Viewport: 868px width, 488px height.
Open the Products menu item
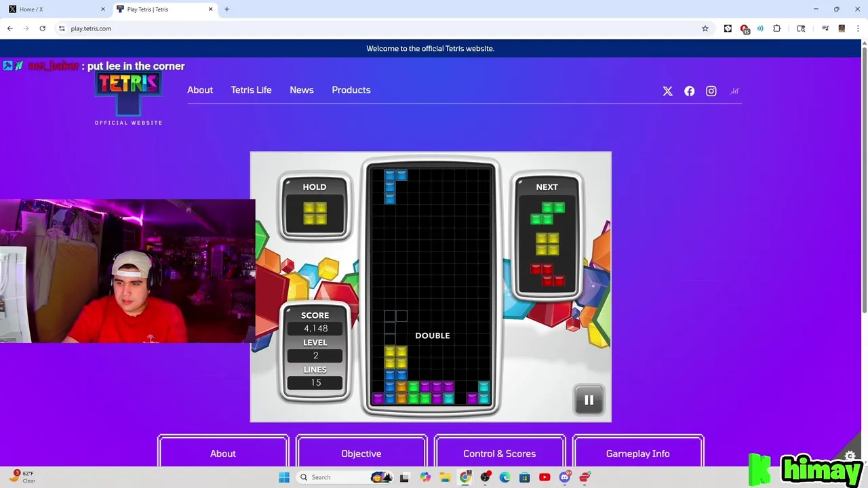tap(351, 89)
